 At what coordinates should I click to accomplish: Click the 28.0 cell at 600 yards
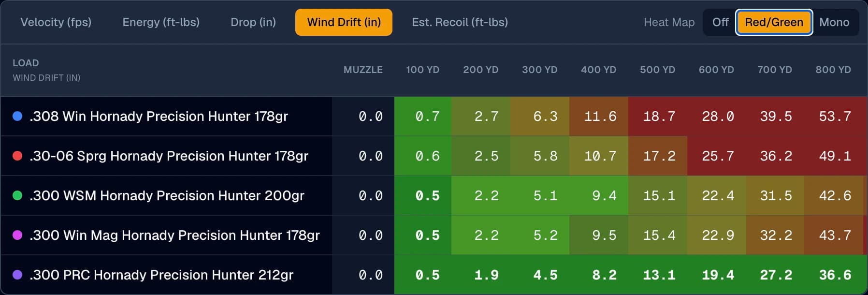(717, 116)
